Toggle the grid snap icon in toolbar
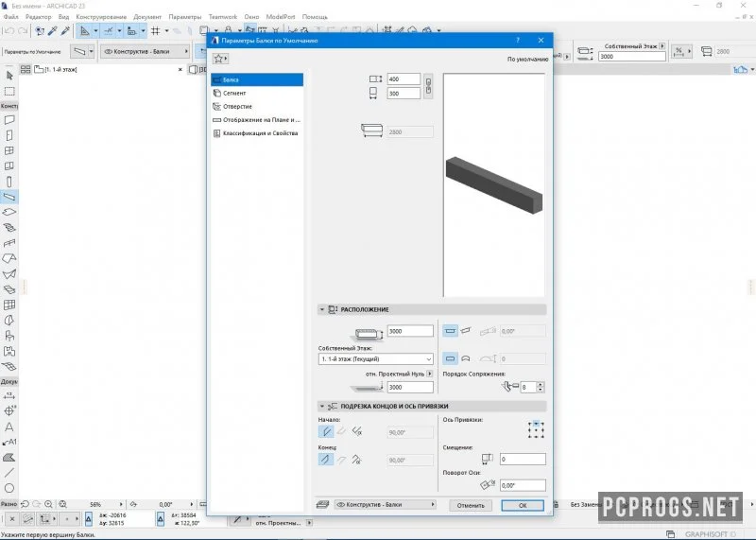756x540 pixels. pyautogui.click(x=155, y=31)
